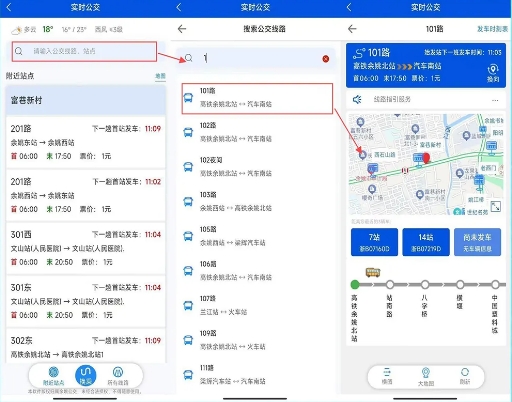Image resolution: width=512 pixels, height=402 pixels.
Task: Select the red location pin on map
Action: pyautogui.click(x=426, y=158)
